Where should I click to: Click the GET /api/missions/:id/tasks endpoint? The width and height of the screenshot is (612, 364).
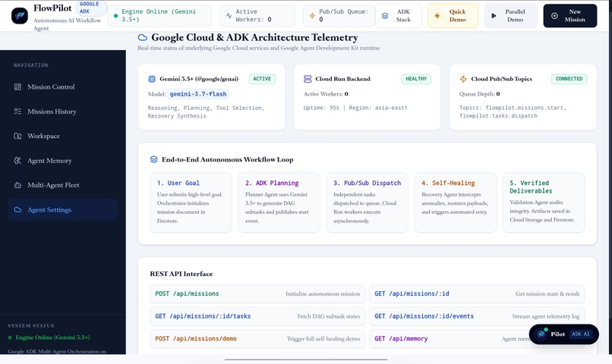coord(257,316)
